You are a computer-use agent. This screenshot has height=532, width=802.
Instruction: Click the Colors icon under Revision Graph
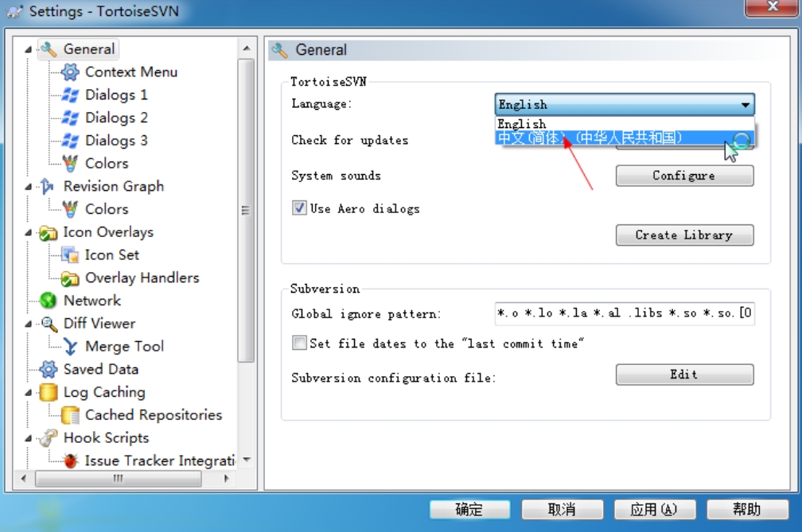(x=70, y=209)
